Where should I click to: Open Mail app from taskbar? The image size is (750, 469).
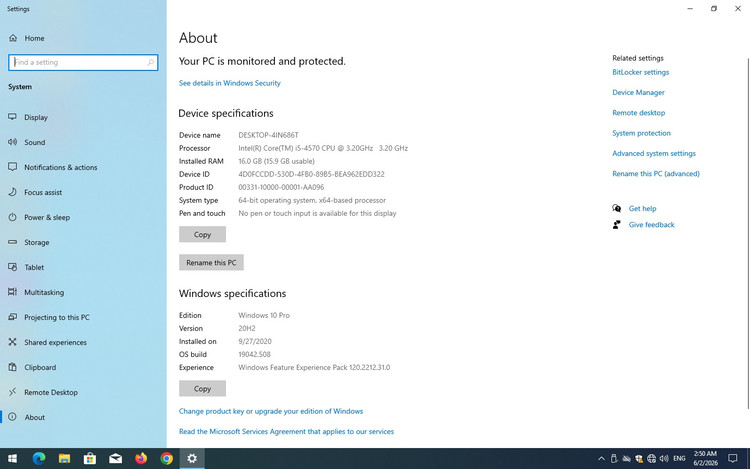point(115,458)
